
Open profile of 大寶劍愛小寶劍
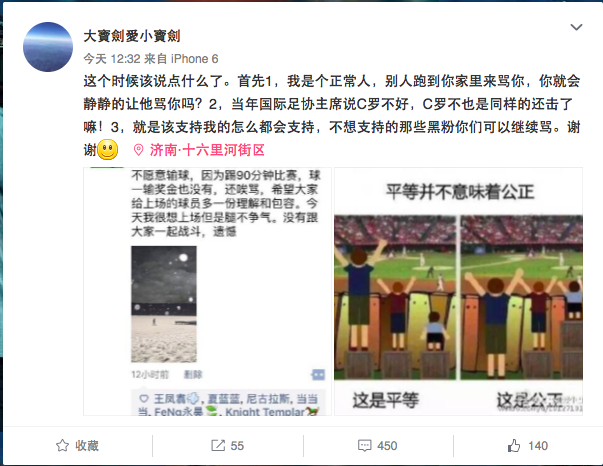(x=132, y=36)
